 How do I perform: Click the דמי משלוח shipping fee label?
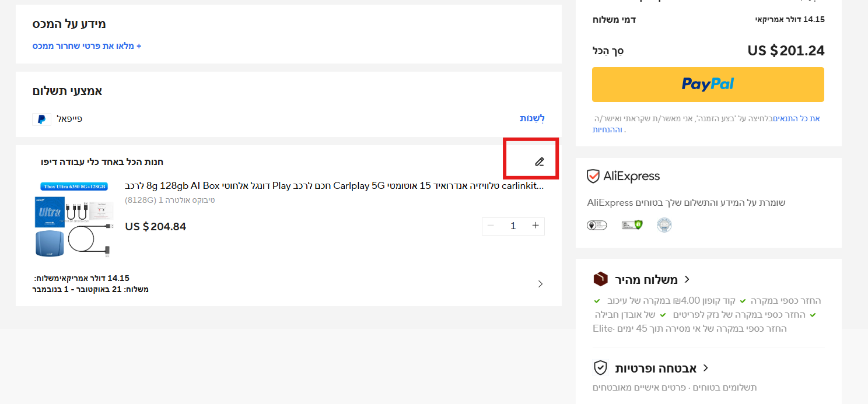pyautogui.click(x=614, y=19)
